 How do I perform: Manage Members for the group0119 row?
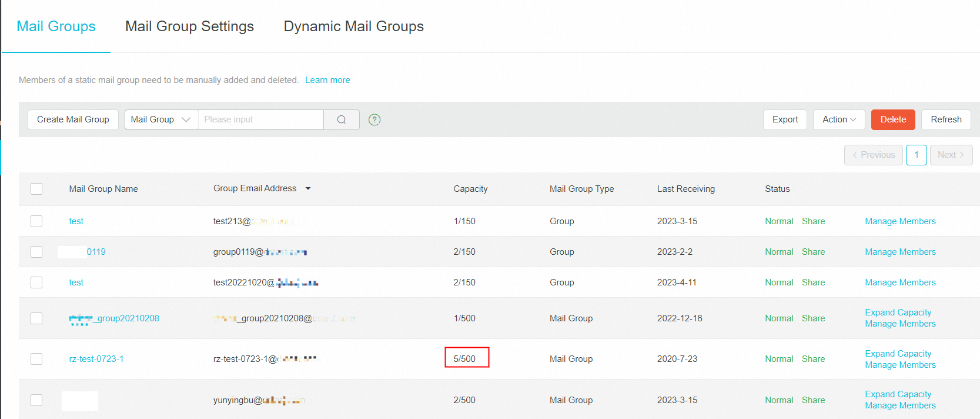(900, 252)
